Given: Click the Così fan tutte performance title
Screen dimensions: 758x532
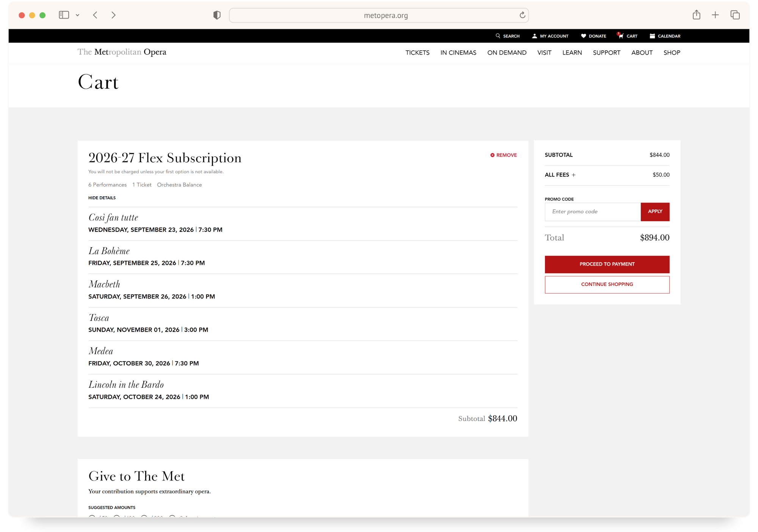Looking at the screenshot, I should [x=113, y=217].
